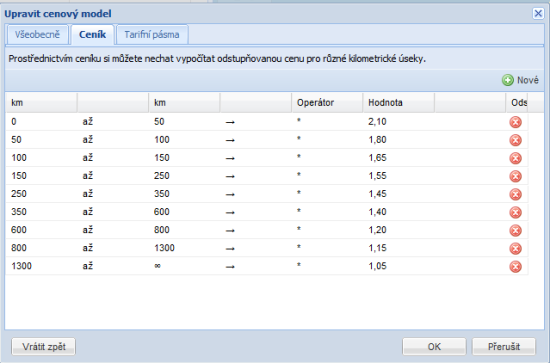Close the Upravit cenový model dialog
This screenshot has height=363, width=550.
point(538,14)
